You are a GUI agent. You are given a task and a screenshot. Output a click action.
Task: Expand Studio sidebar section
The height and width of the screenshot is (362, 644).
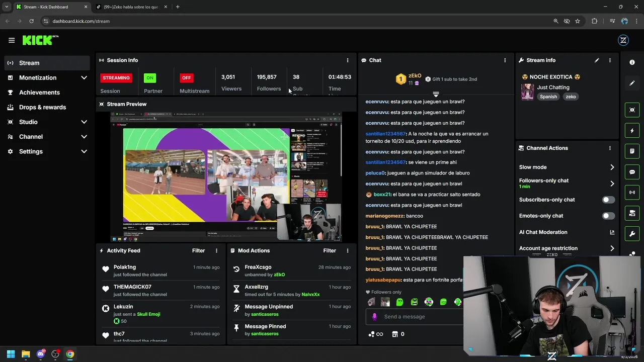pos(84,122)
